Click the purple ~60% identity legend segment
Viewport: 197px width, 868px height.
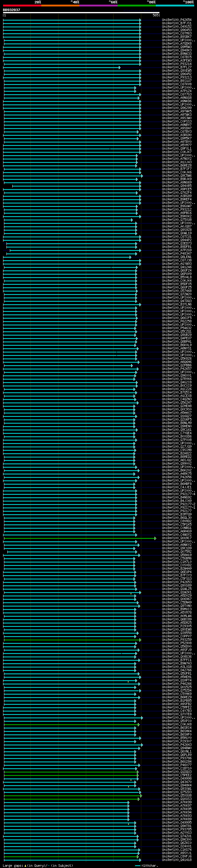[x=99, y=6]
